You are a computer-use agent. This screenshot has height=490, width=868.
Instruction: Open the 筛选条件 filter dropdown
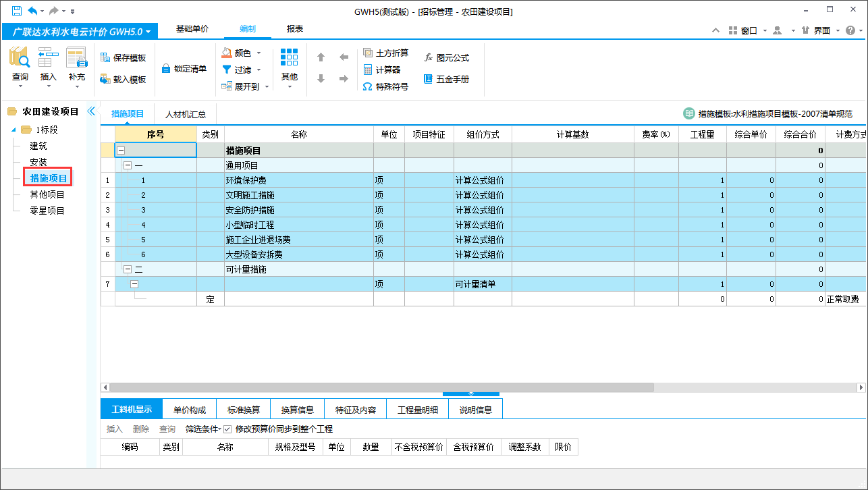pos(203,429)
